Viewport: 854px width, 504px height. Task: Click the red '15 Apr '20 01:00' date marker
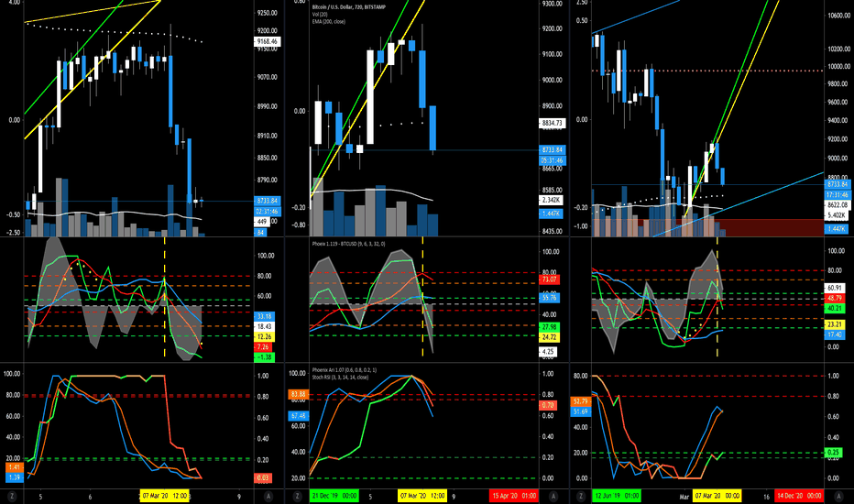[x=514, y=496]
